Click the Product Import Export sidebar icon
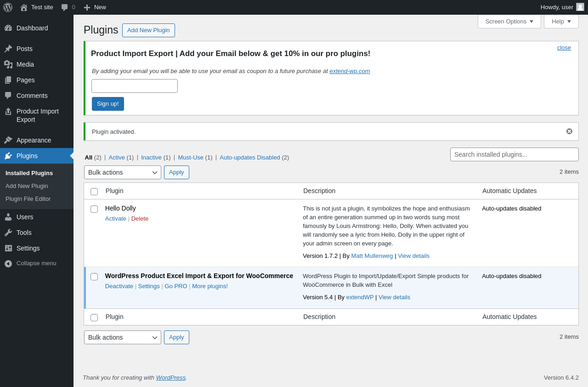Screen dimensions: 588x387 [x=8, y=112]
